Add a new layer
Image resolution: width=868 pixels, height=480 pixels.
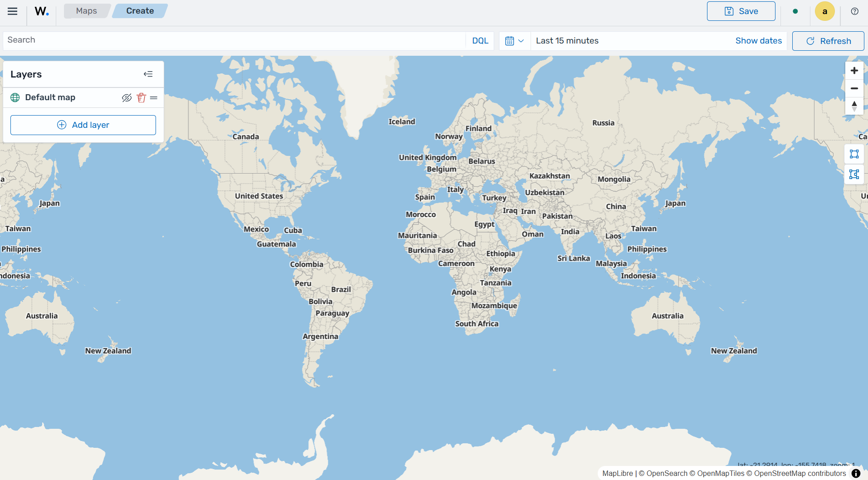tap(83, 125)
